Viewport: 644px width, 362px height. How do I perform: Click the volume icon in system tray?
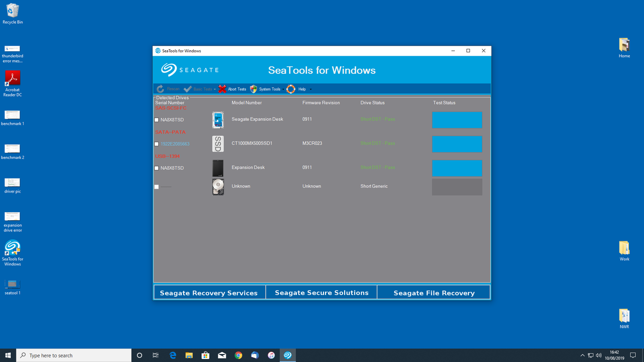pos(599,355)
